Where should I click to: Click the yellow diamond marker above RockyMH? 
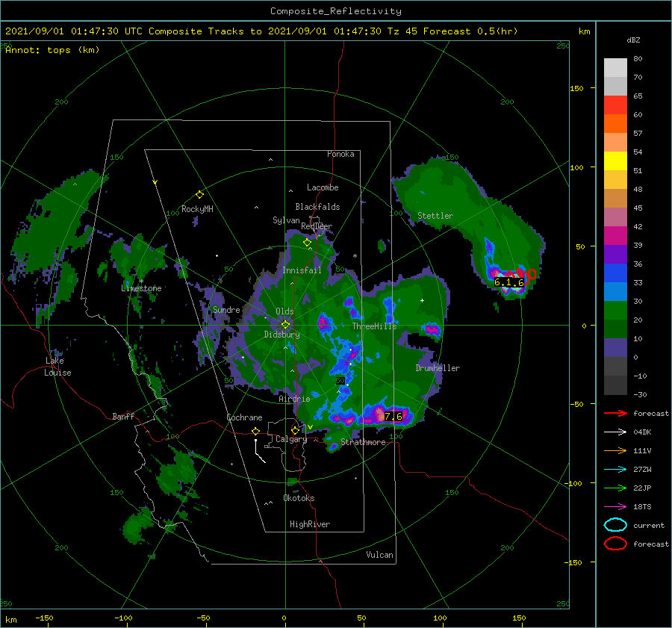point(199,195)
